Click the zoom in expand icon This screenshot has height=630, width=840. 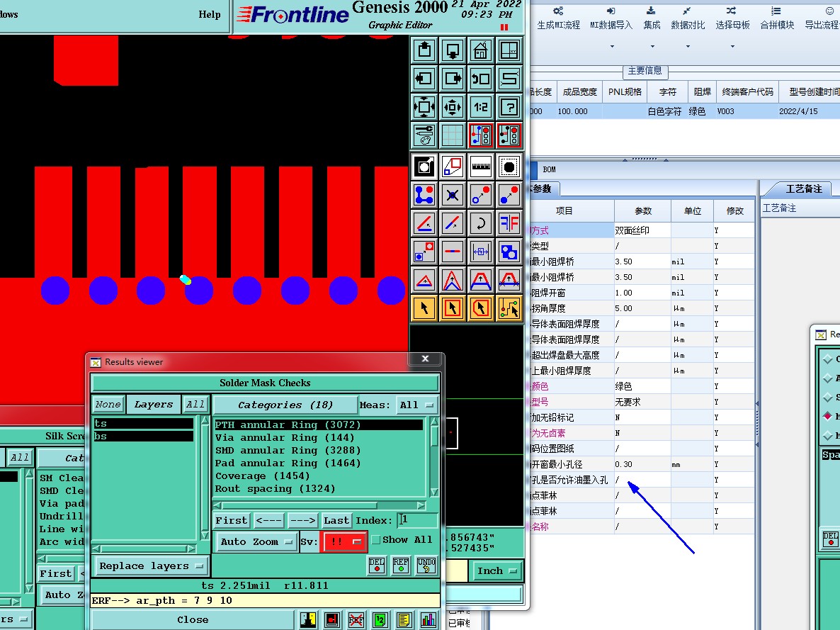click(424, 107)
